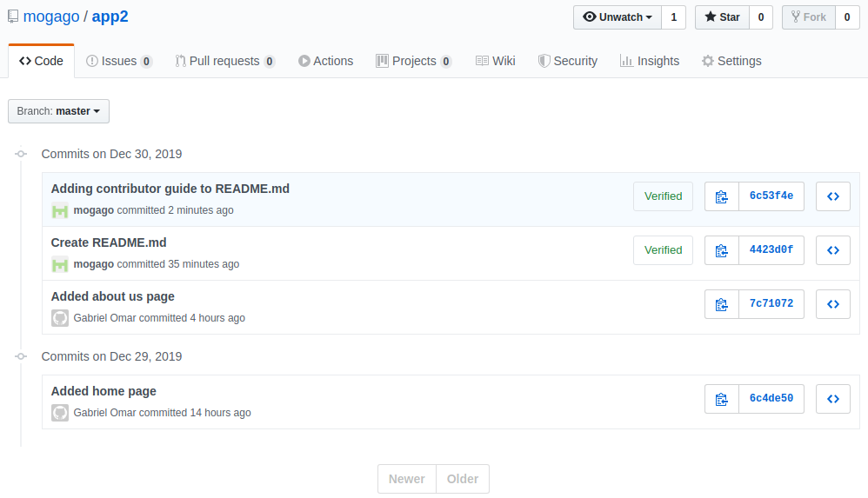Browse repository at commit 6c4de50
868x498 pixels.
click(832, 399)
